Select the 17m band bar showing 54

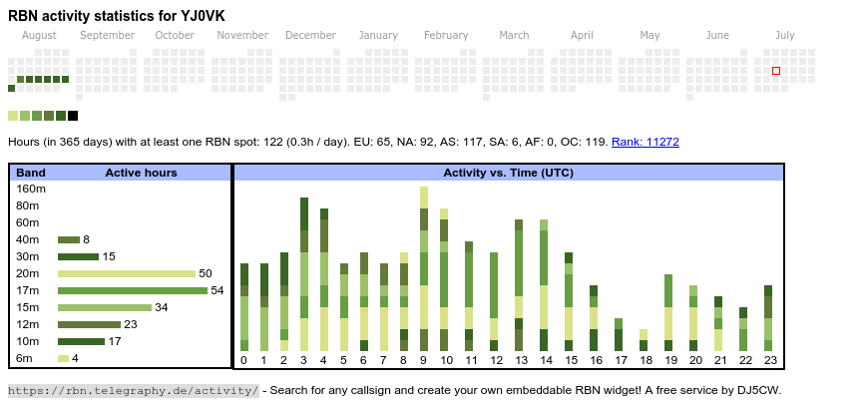[132, 290]
